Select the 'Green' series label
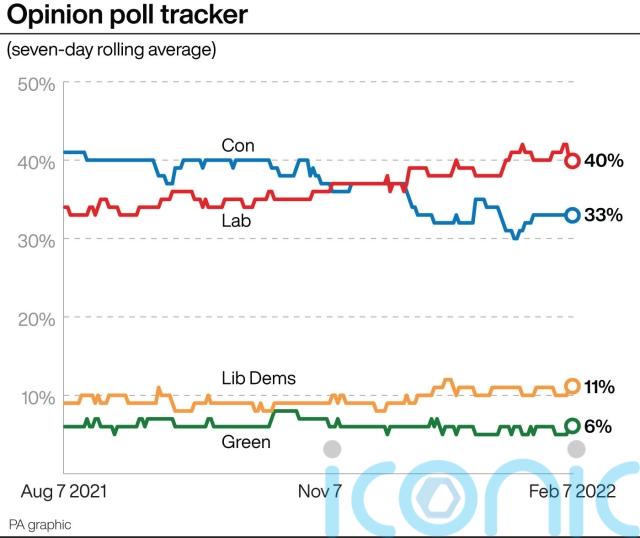The height and width of the screenshot is (538, 640). click(x=245, y=441)
